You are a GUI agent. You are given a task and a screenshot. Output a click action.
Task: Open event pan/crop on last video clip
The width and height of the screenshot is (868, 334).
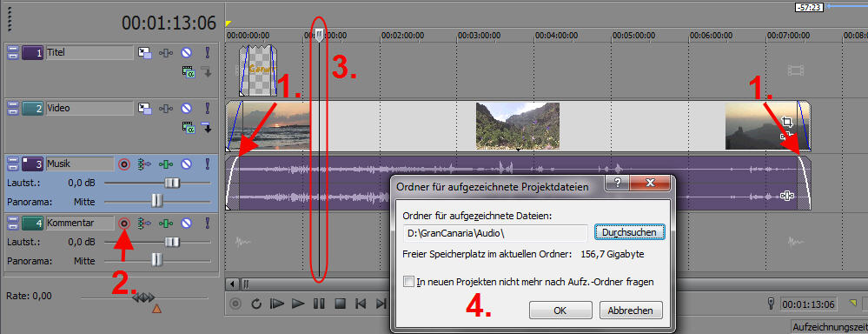coord(786,122)
